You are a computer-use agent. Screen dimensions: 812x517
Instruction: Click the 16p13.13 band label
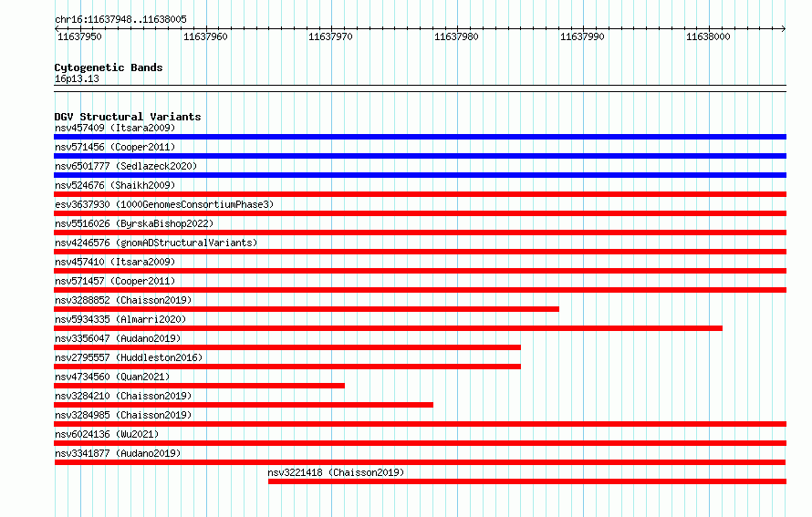[x=77, y=78]
